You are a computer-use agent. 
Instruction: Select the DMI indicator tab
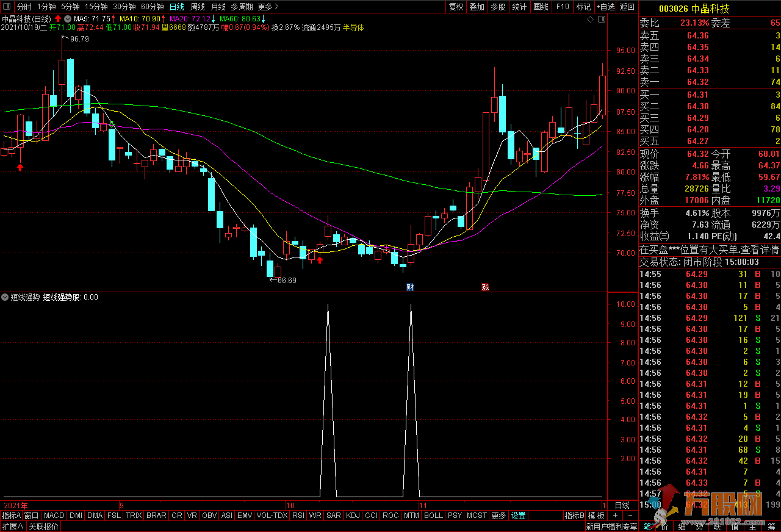click(76, 516)
